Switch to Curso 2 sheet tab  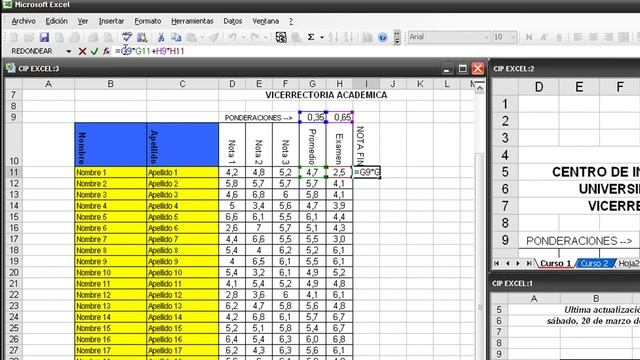coord(594,264)
